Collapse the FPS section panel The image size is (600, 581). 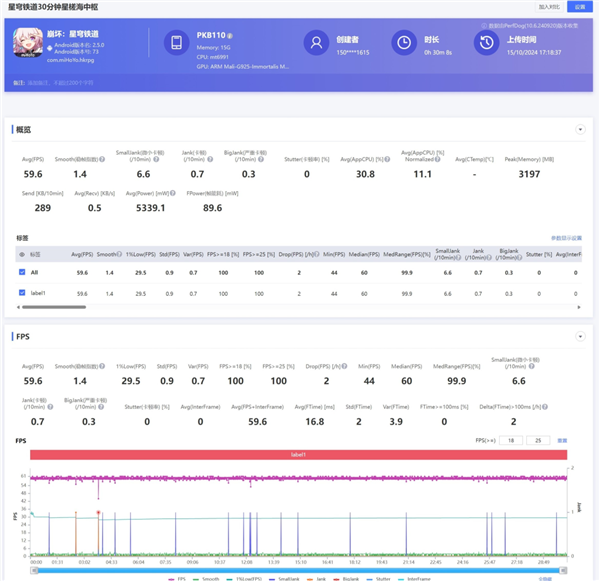(x=580, y=337)
